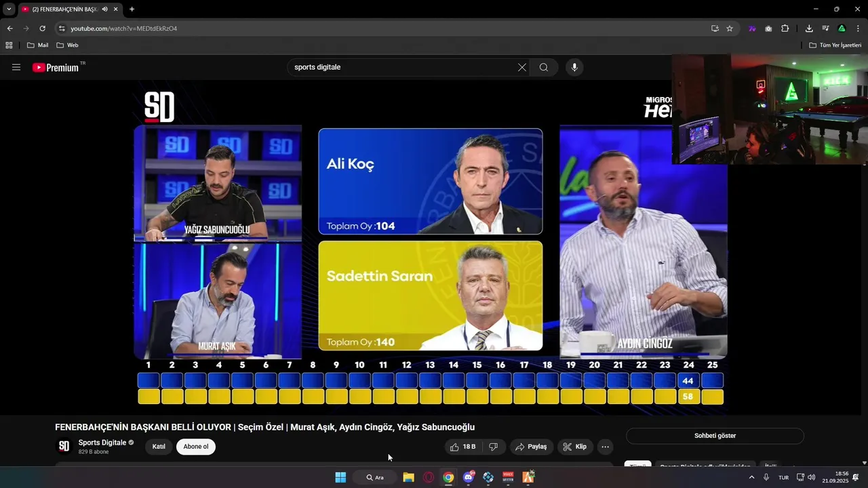Screen dimensions: 868x488
Task: Open Voicemeeter from the taskbar
Action: [x=508, y=477]
